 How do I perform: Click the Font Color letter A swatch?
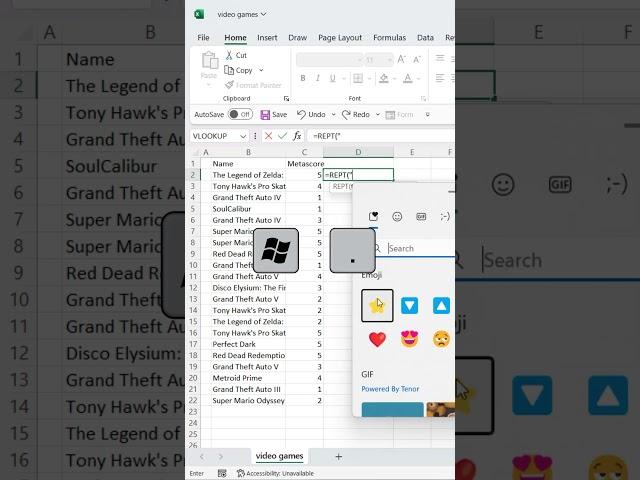click(x=407, y=78)
